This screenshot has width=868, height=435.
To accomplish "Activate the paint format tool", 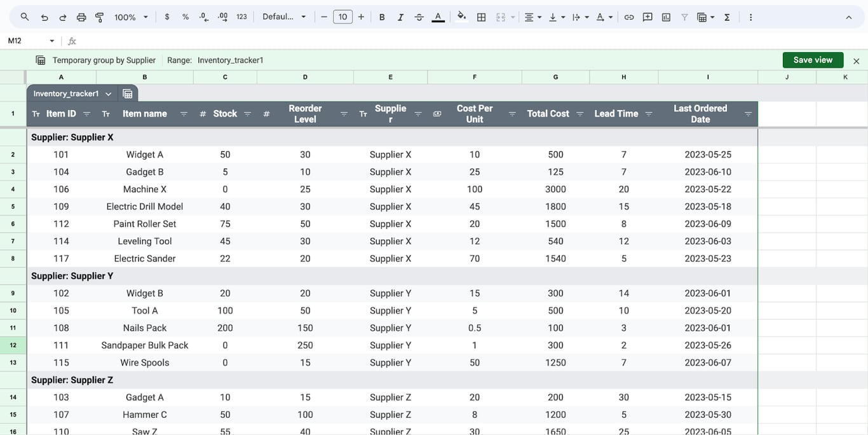I will 100,17.
